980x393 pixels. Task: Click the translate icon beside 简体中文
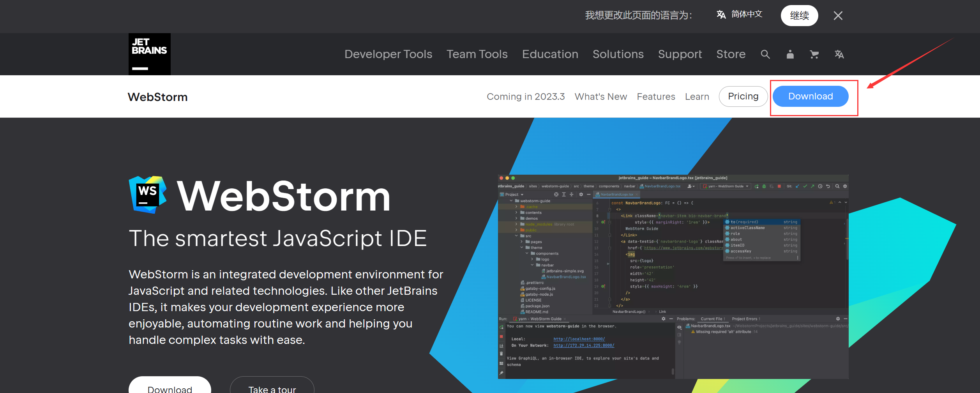pos(721,14)
